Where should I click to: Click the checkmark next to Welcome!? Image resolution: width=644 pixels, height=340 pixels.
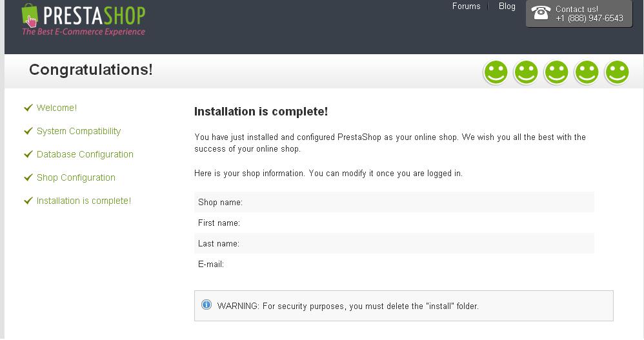28,108
